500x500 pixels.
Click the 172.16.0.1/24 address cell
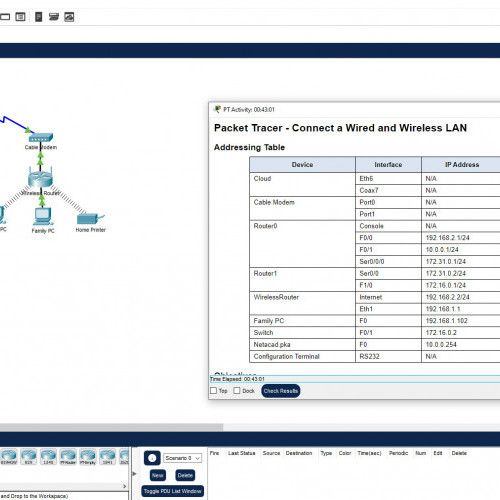point(461,285)
